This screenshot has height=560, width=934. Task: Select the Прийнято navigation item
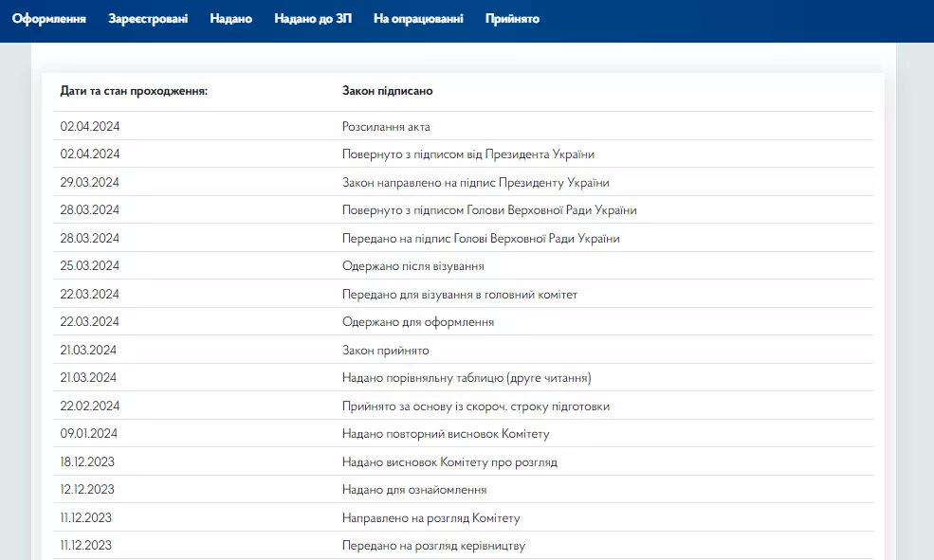pyautogui.click(x=512, y=18)
